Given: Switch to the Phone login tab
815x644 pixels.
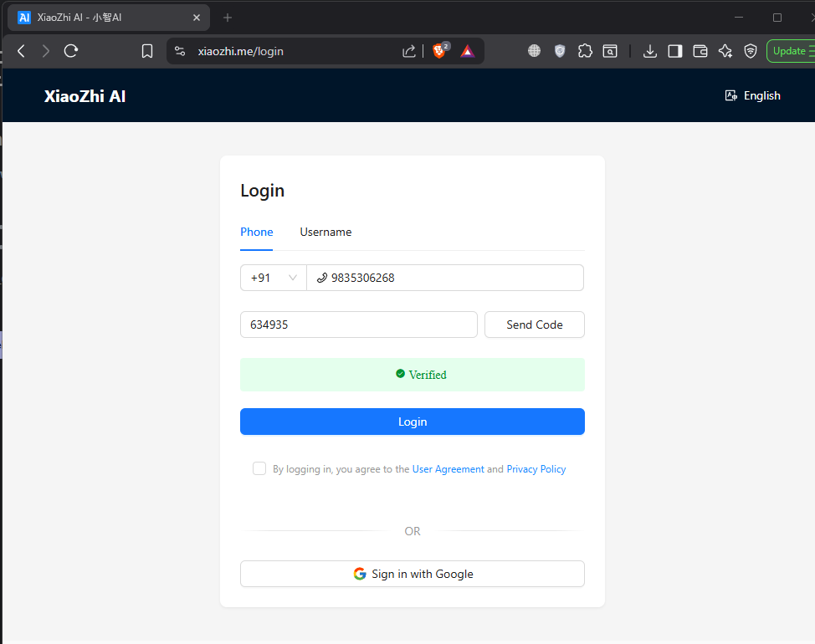Looking at the screenshot, I should pos(256,233).
